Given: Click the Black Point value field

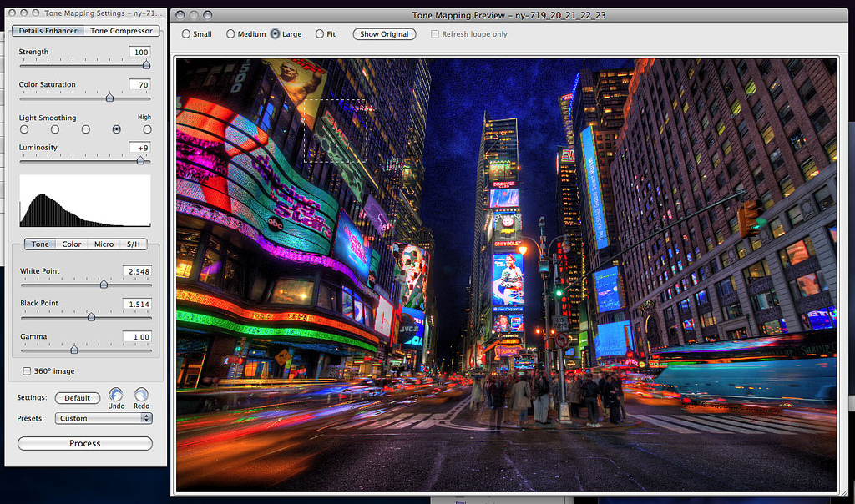Looking at the screenshot, I should click(x=137, y=304).
